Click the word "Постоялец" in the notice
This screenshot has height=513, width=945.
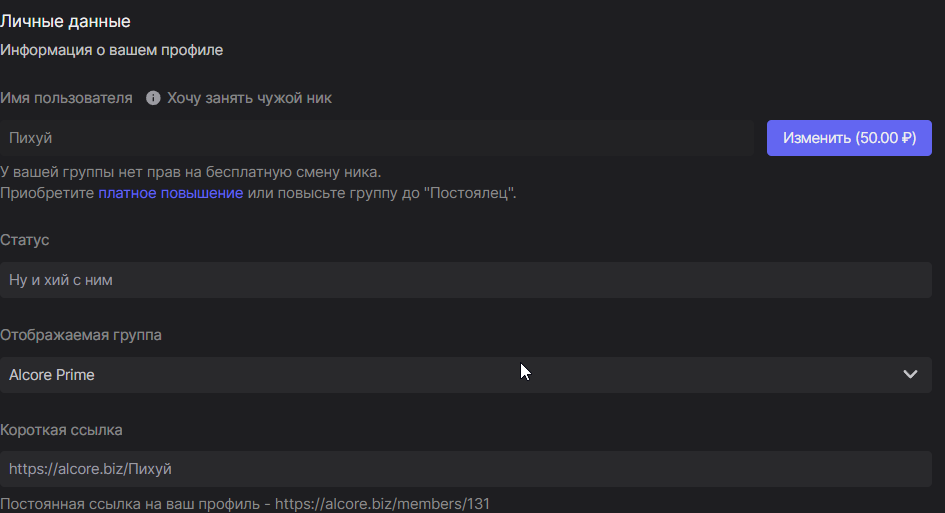point(470,193)
